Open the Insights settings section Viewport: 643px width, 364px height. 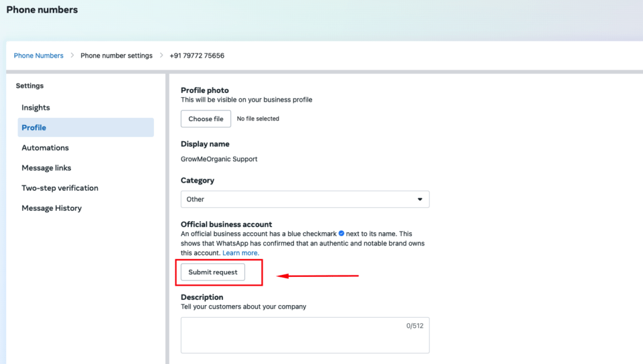36,107
